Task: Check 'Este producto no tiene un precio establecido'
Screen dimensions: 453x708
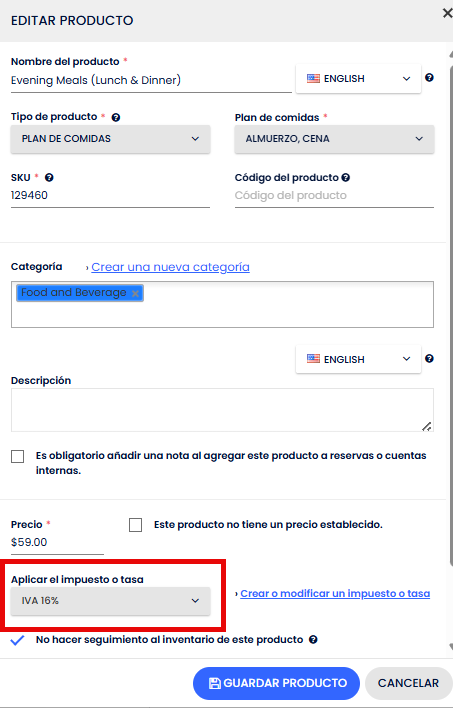Action: tap(135, 525)
